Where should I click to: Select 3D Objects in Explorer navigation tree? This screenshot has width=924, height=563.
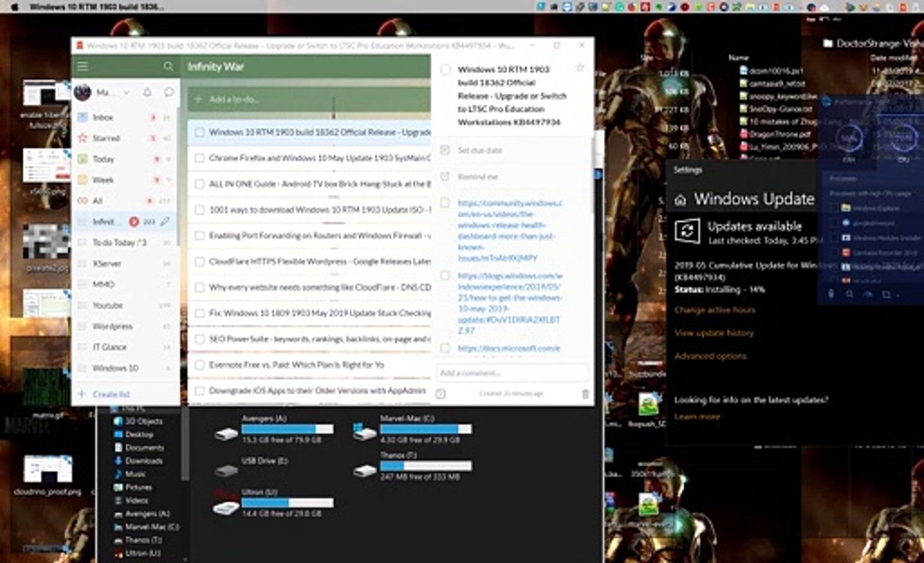click(143, 421)
